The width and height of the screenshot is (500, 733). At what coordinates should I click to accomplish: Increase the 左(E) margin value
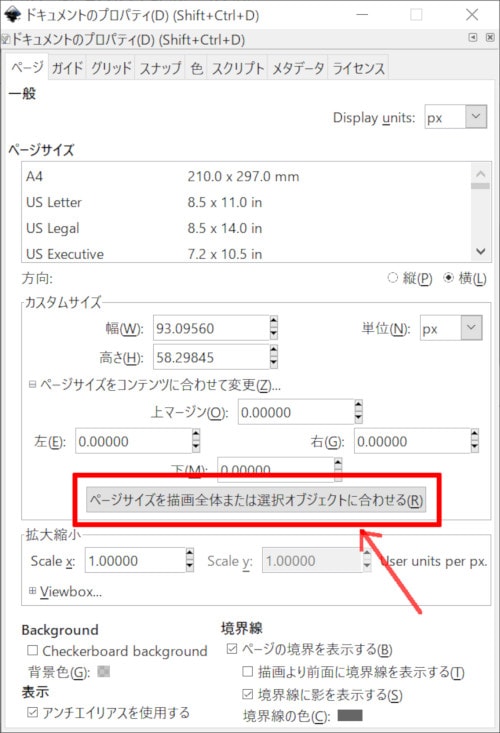click(x=196, y=435)
